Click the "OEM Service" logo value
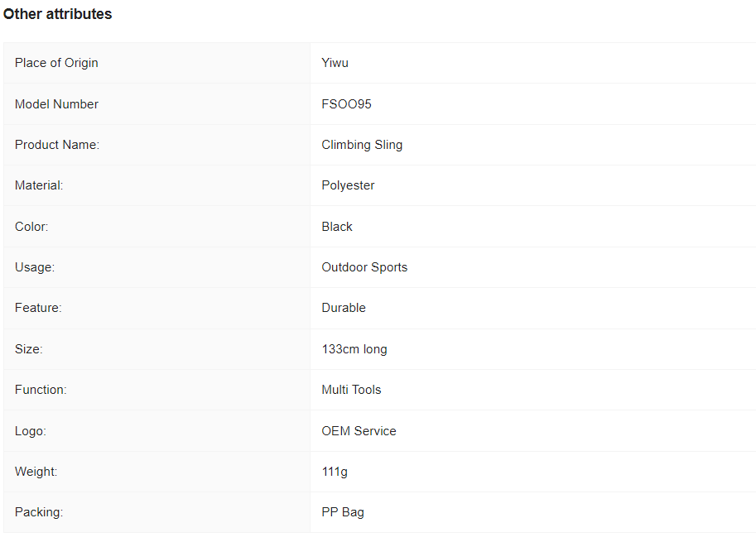 pos(359,431)
